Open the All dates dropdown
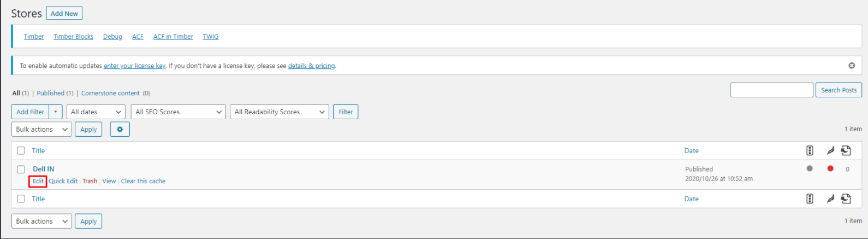The width and height of the screenshot is (868, 239). (x=96, y=112)
